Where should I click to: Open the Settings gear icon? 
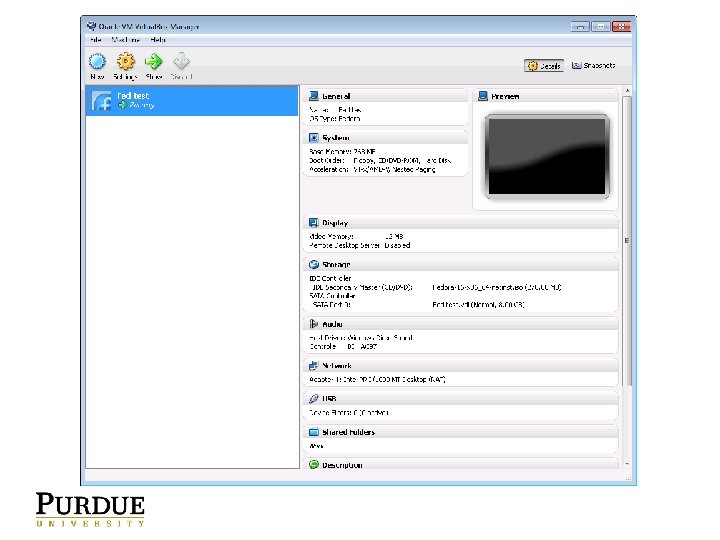(126, 61)
